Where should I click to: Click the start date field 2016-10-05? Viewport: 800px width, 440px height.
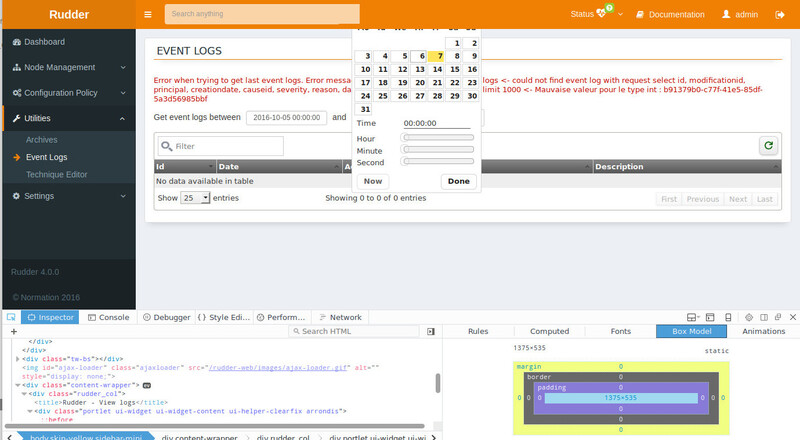coord(287,117)
